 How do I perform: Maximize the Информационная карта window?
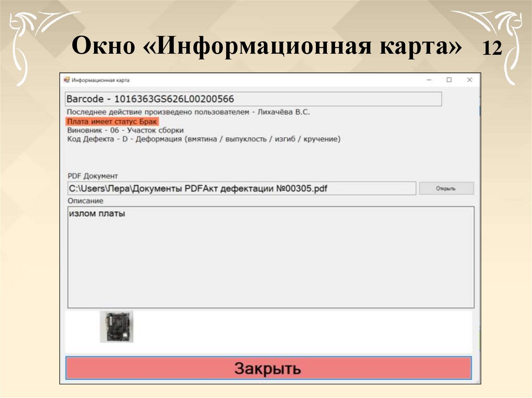[449, 80]
